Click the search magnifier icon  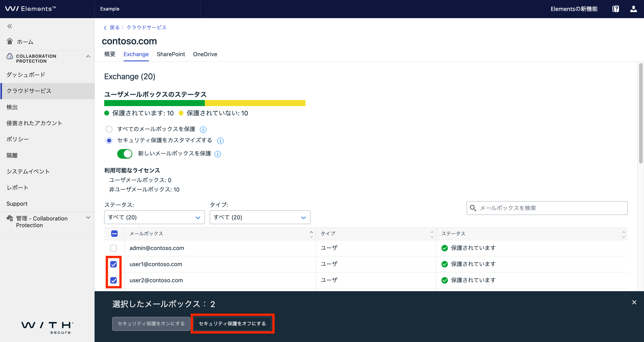click(x=473, y=208)
